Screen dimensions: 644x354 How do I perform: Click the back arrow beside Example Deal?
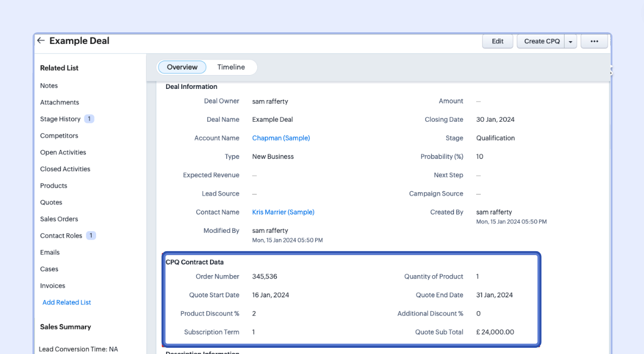(x=41, y=41)
